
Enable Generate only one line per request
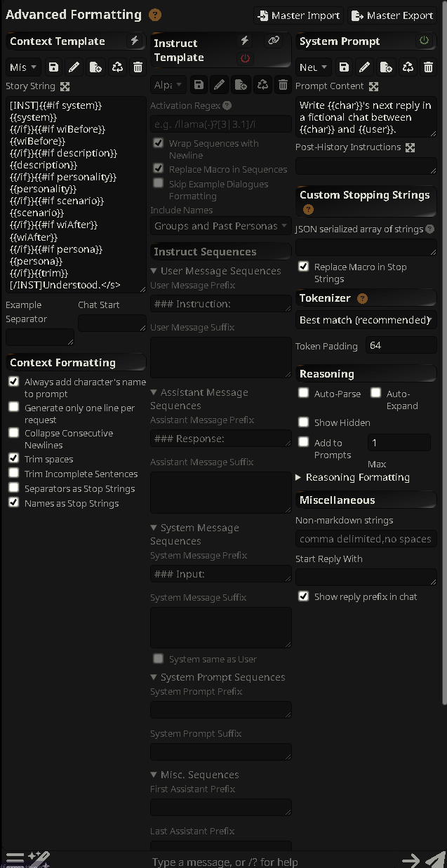point(13,407)
